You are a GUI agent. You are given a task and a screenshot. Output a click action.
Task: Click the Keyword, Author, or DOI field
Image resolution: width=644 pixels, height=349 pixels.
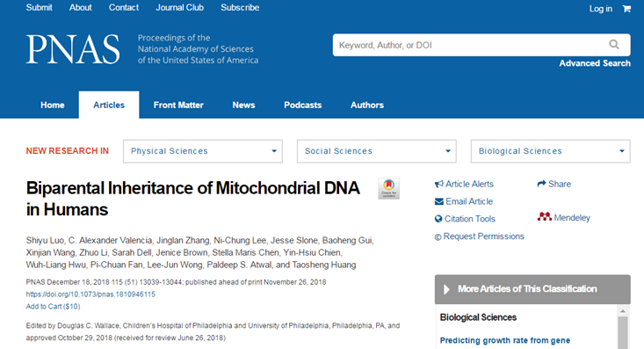click(470, 45)
